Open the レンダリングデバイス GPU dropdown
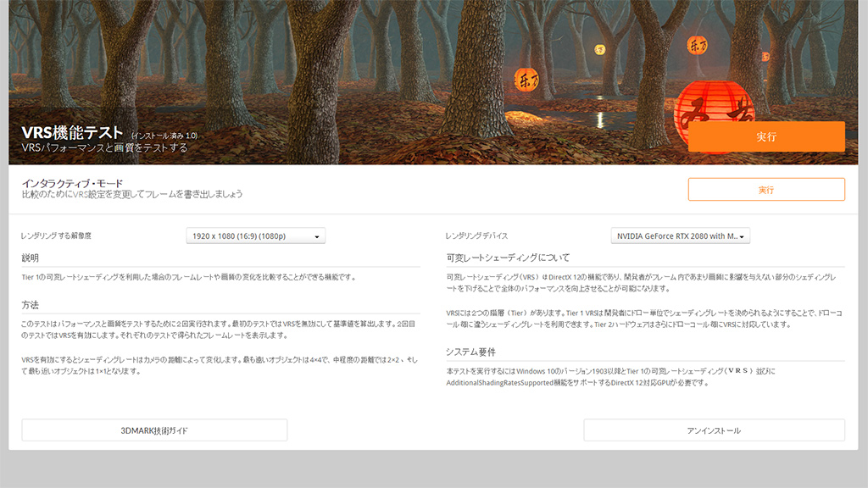Image resolution: width=868 pixels, height=488 pixels. (x=680, y=236)
